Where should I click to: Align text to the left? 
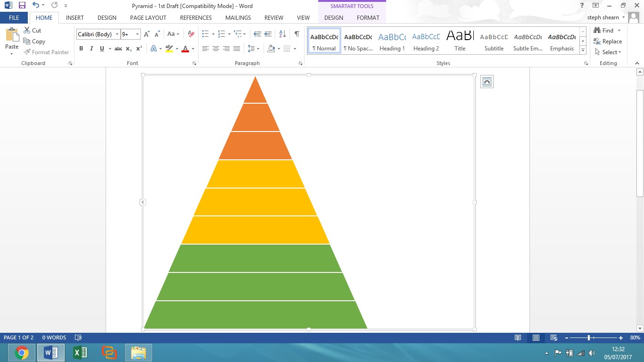[206, 49]
